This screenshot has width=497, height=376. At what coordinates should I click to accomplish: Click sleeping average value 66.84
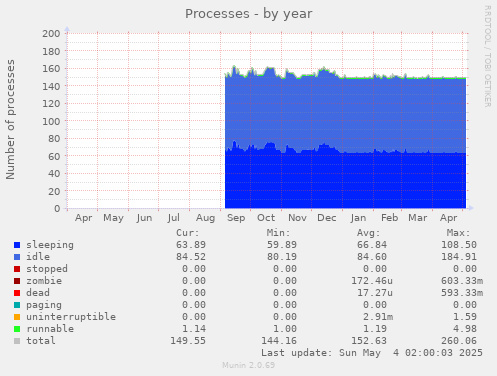(x=372, y=245)
